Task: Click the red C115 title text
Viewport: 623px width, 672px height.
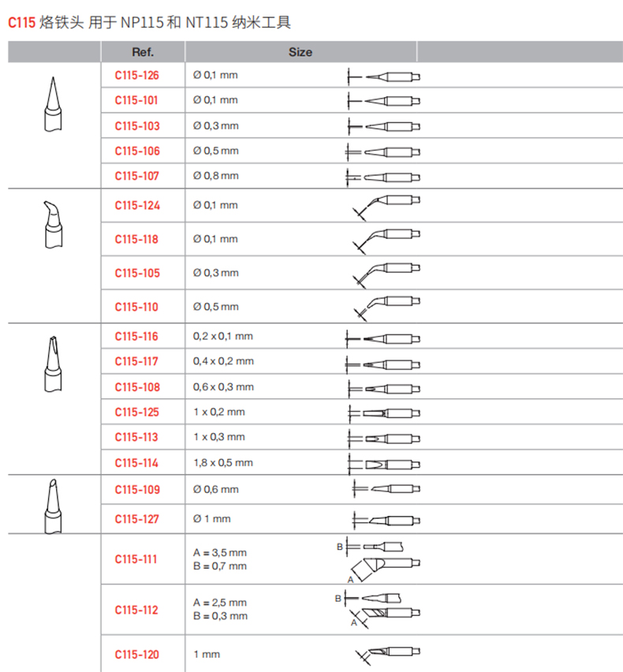Action: coord(22,23)
